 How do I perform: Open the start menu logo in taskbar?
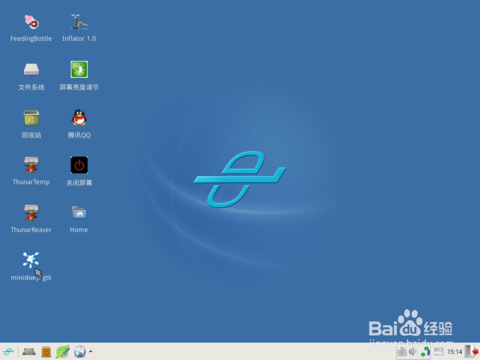coord(9,352)
